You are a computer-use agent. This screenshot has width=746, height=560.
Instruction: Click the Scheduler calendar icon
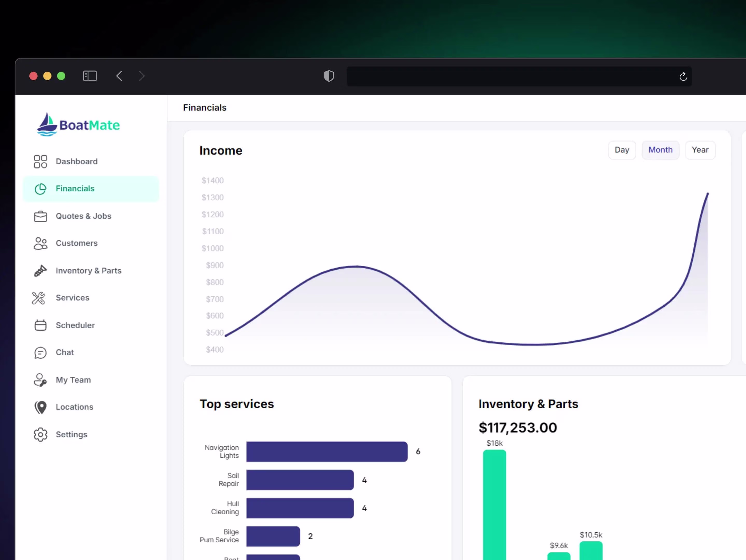40,325
